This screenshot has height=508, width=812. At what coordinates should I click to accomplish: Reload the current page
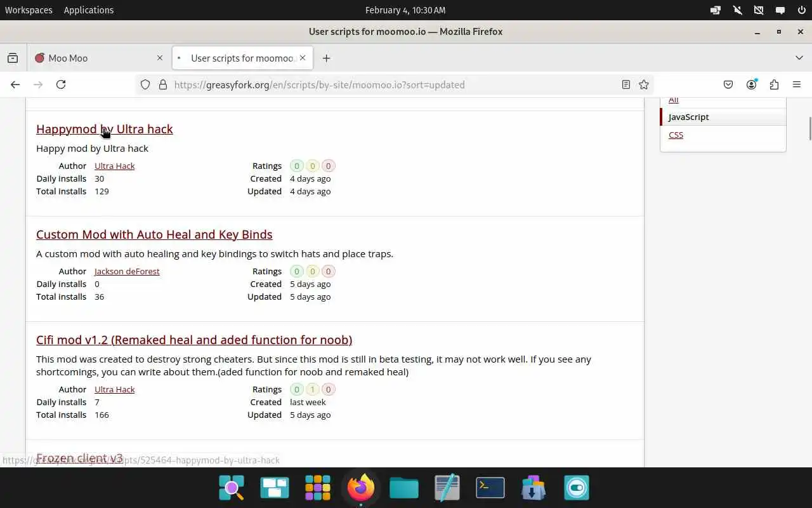[x=61, y=84]
